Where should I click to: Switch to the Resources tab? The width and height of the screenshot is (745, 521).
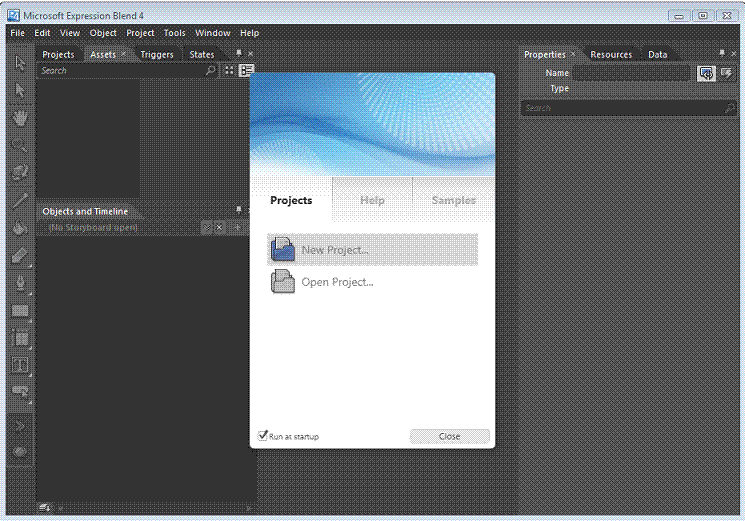click(611, 54)
